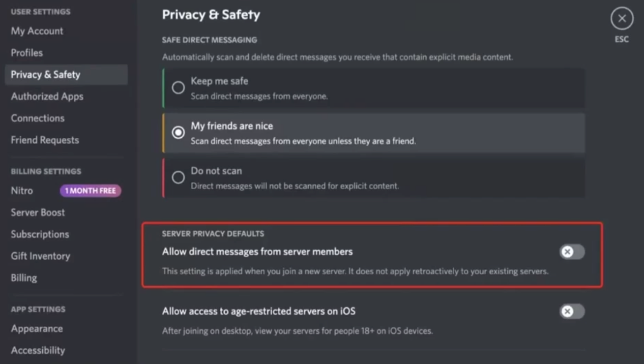Close settings with the ESC X icon

pyautogui.click(x=622, y=19)
